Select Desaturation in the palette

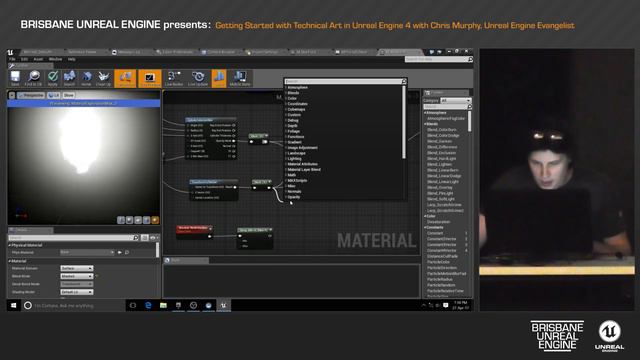click(438, 222)
